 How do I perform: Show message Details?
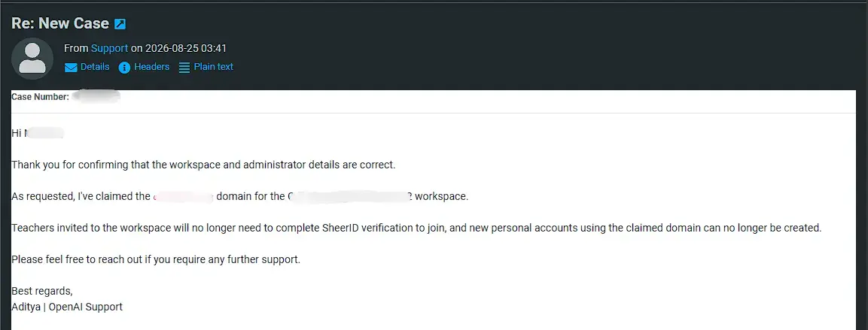coord(95,67)
